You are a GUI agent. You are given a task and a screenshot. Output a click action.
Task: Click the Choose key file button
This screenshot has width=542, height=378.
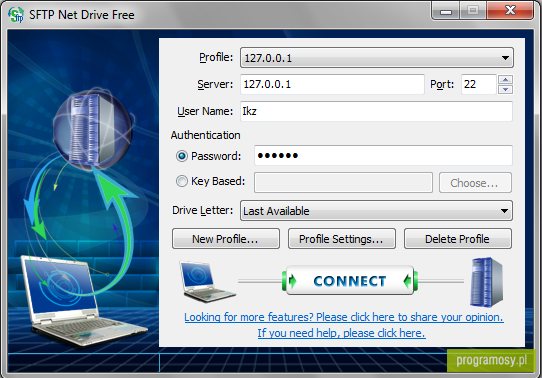pyautogui.click(x=475, y=183)
